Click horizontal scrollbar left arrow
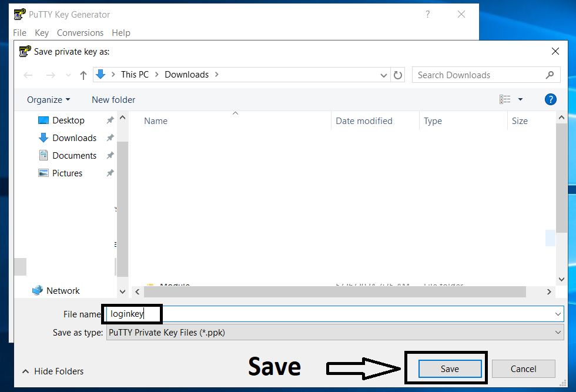The height and width of the screenshot is (392, 576). coord(138,292)
